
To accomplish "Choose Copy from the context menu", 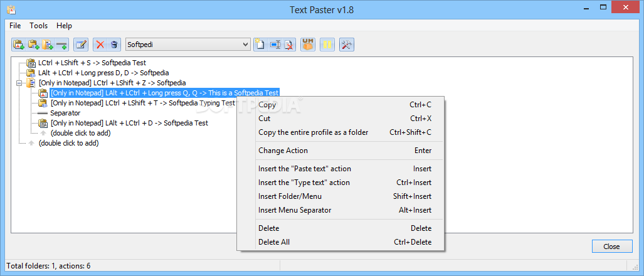I will tap(340, 105).
